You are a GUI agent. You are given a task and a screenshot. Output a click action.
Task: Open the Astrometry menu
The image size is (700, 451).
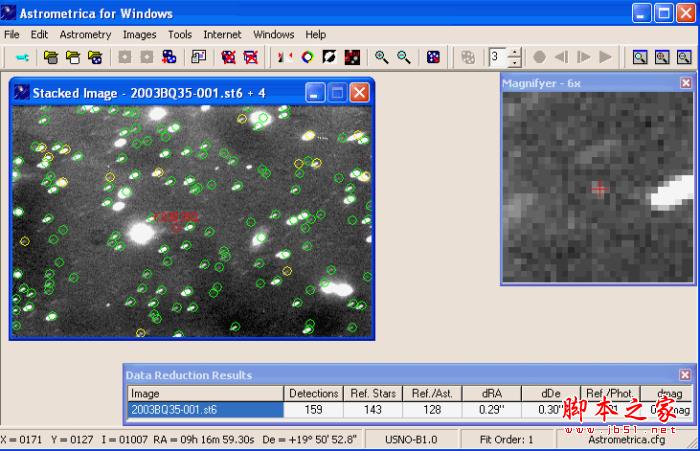click(85, 34)
